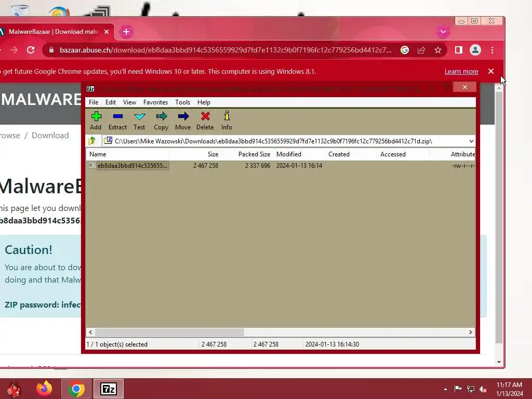Image resolution: width=532 pixels, height=399 pixels.
Task: Open Chrome's three-dot menu
Action: (x=493, y=50)
